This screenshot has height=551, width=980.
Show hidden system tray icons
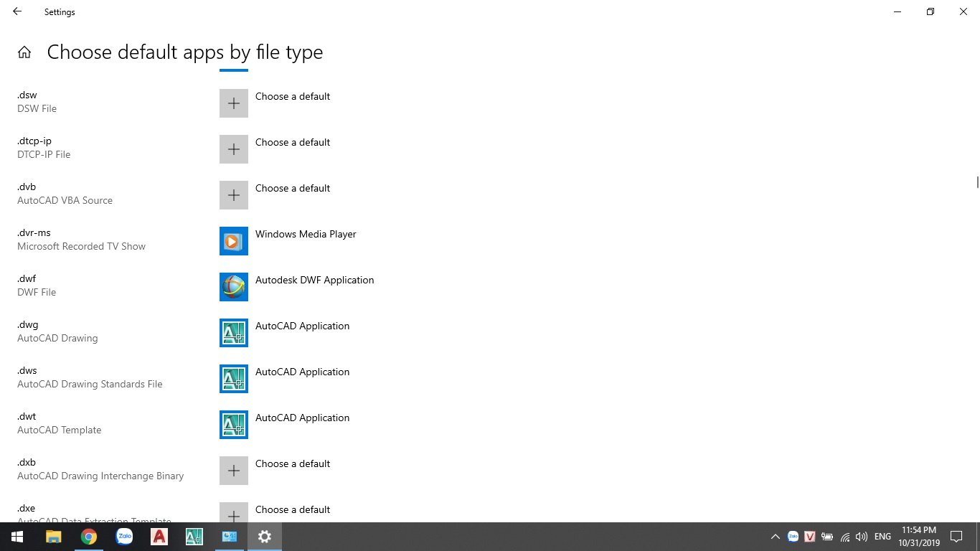pyautogui.click(x=775, y=537)
